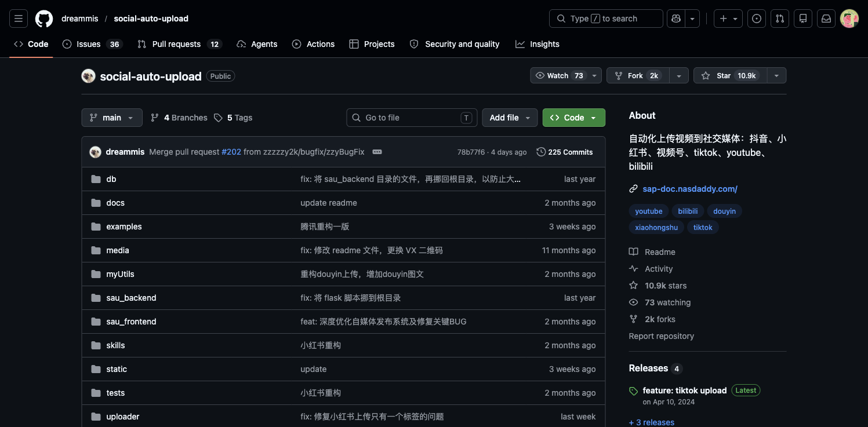Viewport: 868px width, 427px height.
Task: Switch to the Code tab
Action: click(x=31, y=44)
